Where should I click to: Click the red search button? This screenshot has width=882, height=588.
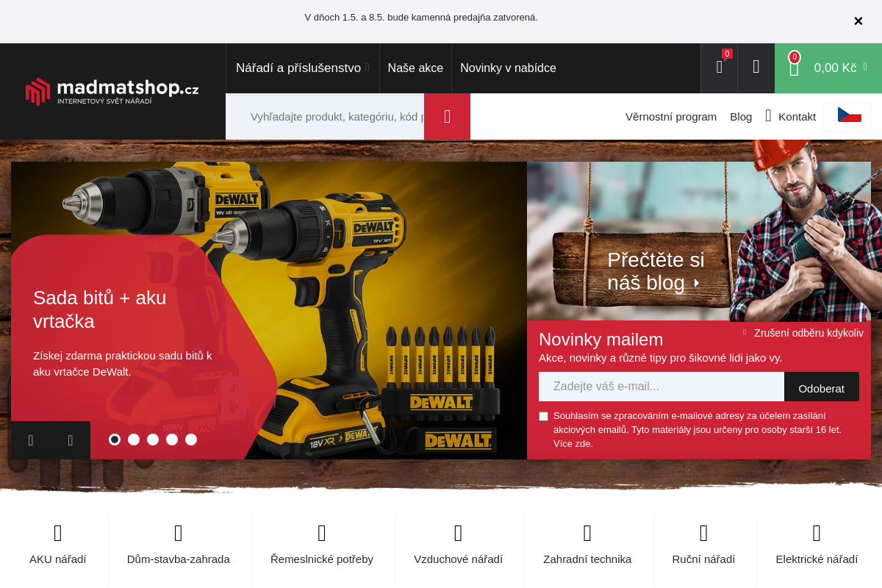click(447, 116)
